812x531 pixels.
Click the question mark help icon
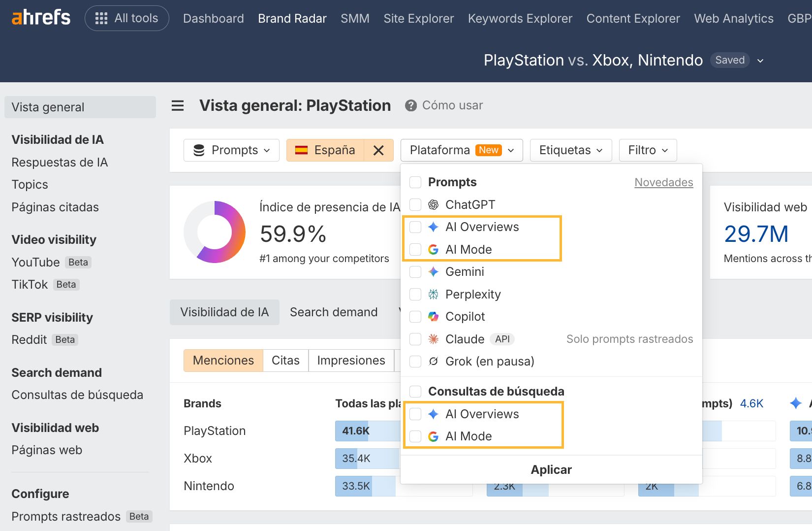pos(411,105)
